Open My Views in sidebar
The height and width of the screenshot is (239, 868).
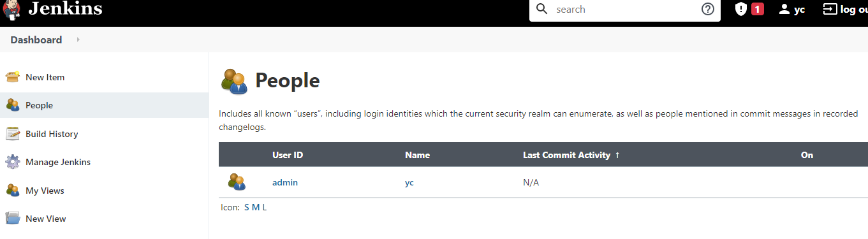45,191
